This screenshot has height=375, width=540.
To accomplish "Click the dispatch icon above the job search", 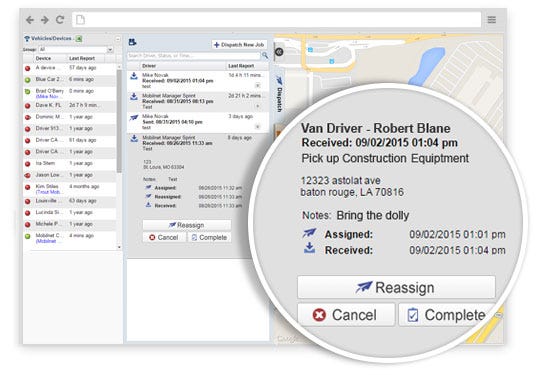I will tap(133, 42).
